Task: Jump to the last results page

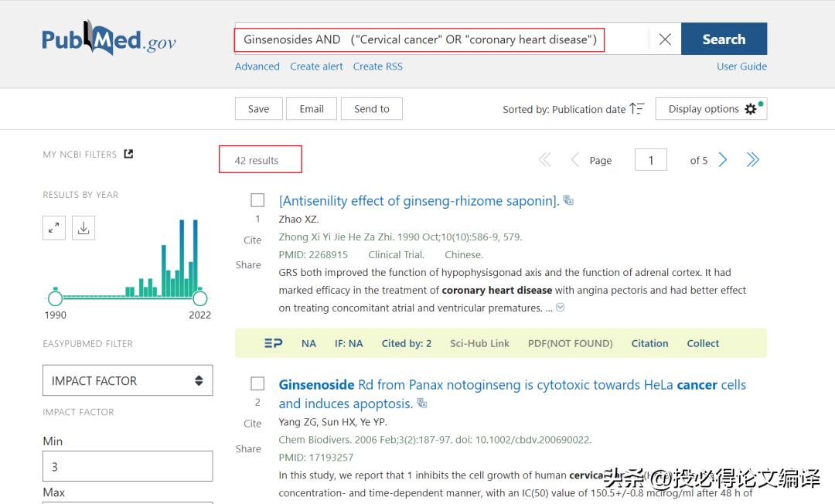Action: pyautogui.click(x=752, y=160)
